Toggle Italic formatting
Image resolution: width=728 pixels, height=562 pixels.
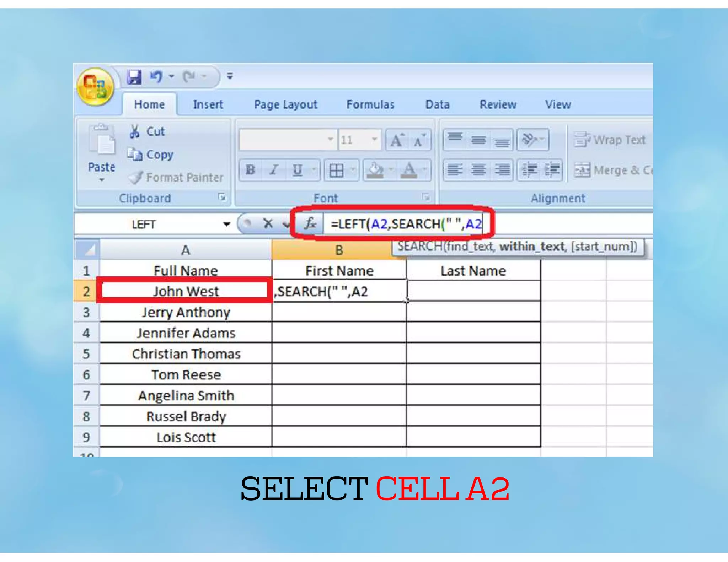point(274,170)
